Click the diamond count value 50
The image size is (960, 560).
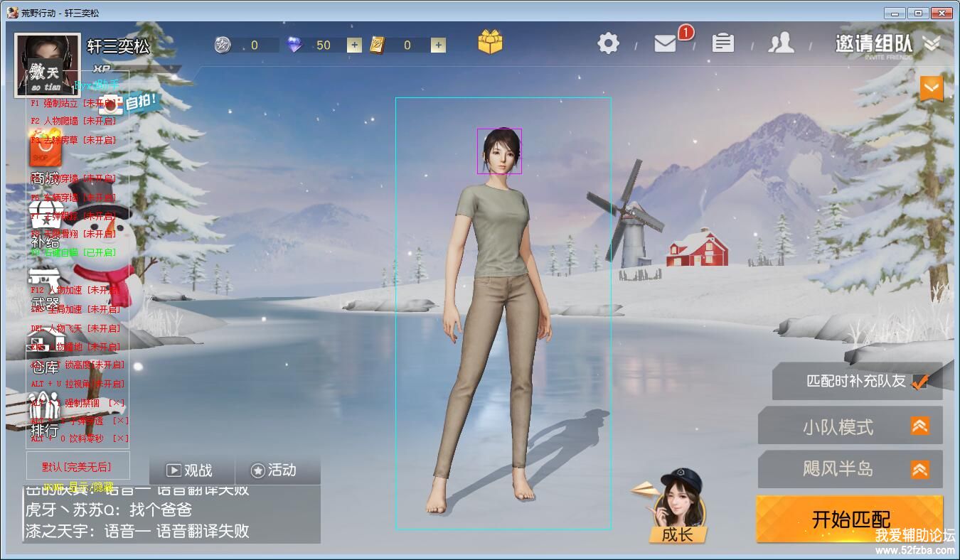click(x=324, y=45)
